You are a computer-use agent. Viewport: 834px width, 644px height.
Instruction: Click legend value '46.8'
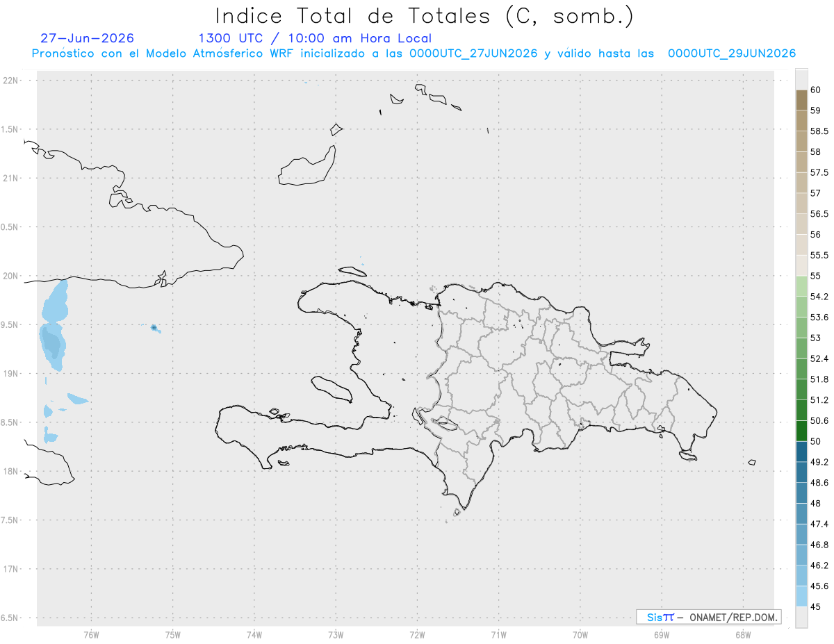(x=818, y=545)
